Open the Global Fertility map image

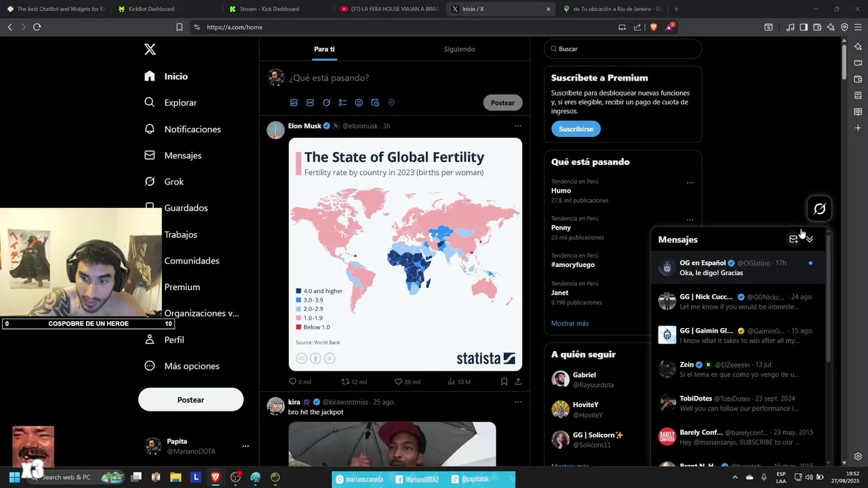(406, 254)
